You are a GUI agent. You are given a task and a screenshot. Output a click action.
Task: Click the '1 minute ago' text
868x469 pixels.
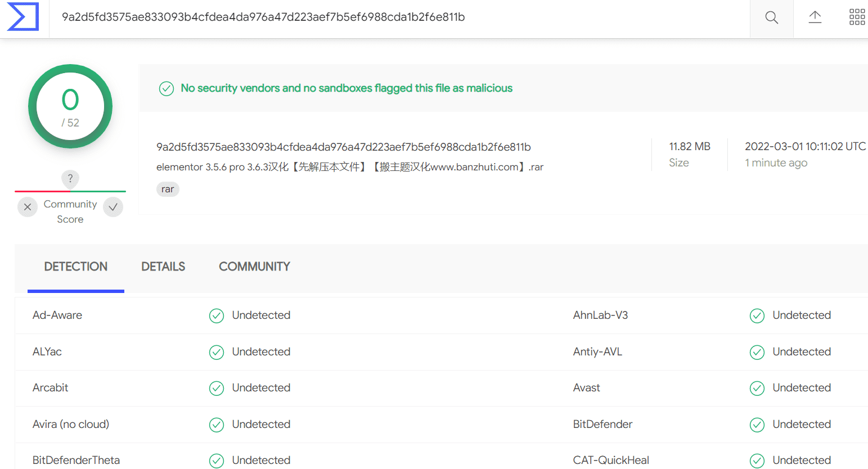pyautogui.click(x=776, y=163)
